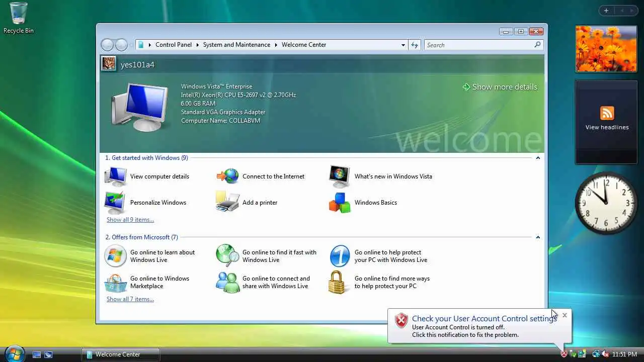Image resolution: width=644 pixels, height=362 pixels.
Task: Click the Windows Basics label
Action: [375, 203]
